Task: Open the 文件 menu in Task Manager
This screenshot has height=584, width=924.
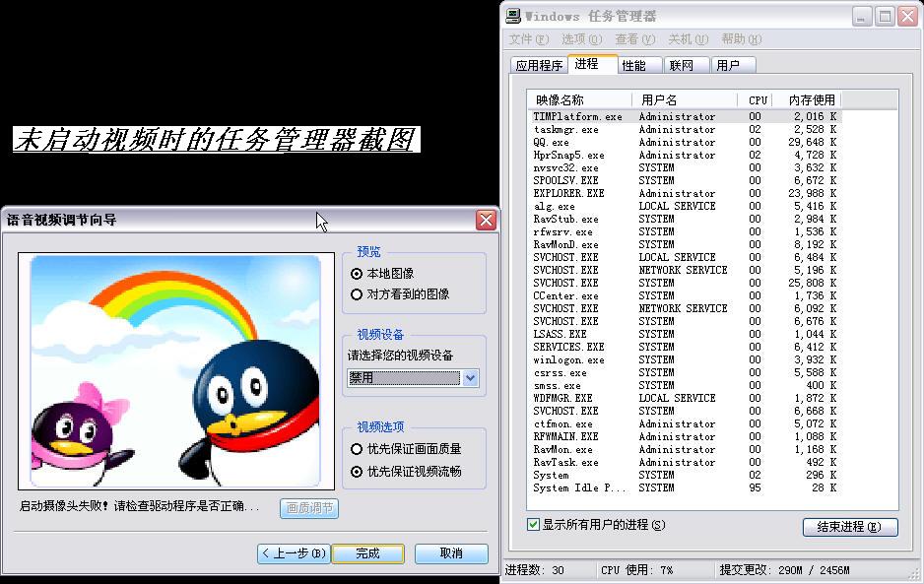Action: coord(529,39)
